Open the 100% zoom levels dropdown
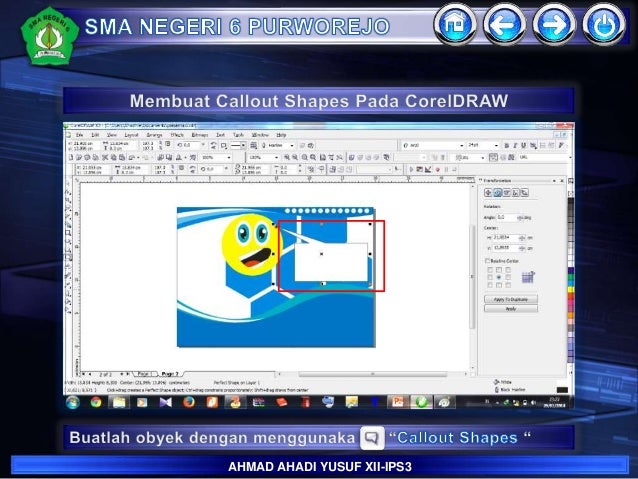This screenshot has width=638, height=479. [x=229, y=157]
